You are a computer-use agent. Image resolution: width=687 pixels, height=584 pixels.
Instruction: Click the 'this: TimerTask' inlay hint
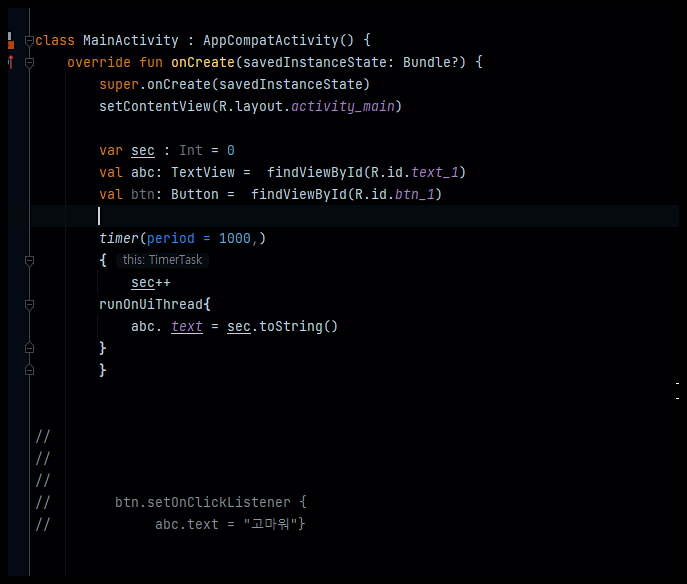[x=162, y=260]
